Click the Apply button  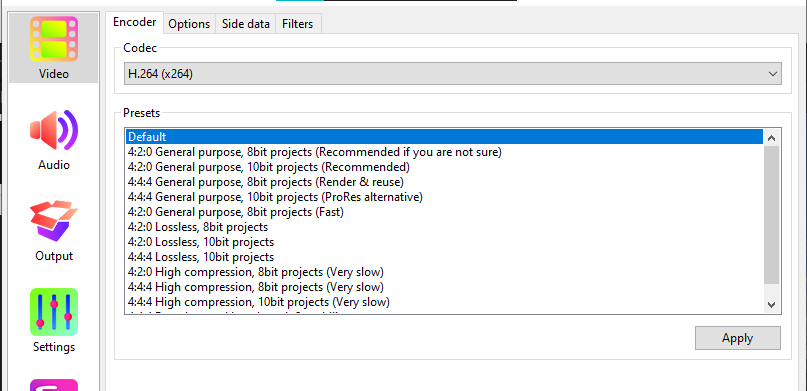(x=738, y=338)
